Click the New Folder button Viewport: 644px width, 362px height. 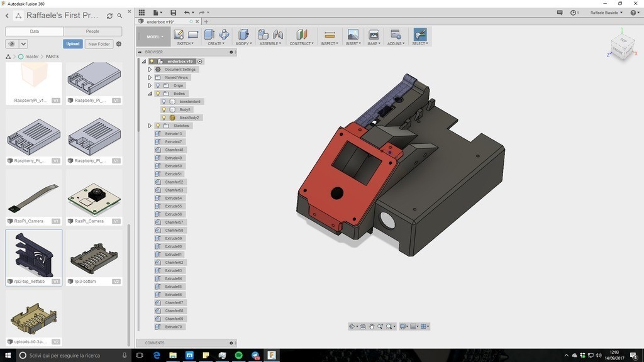[x=99, y=44]
